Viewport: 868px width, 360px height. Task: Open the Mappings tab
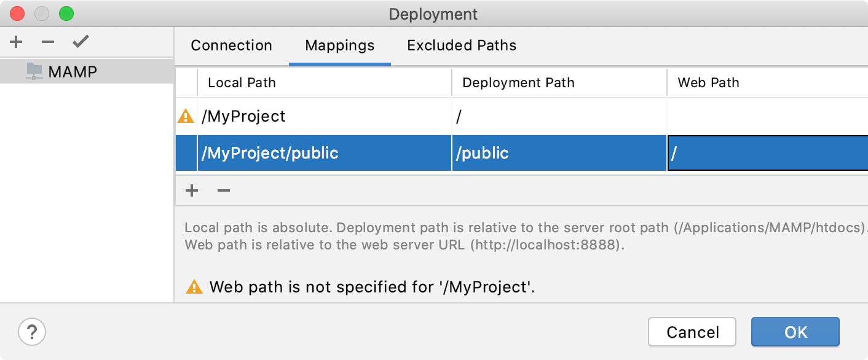339,45
